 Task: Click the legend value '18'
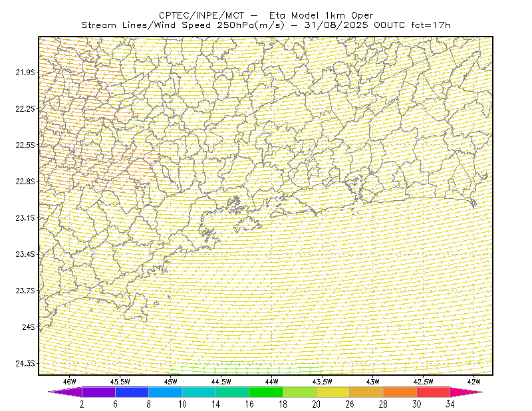283,404
